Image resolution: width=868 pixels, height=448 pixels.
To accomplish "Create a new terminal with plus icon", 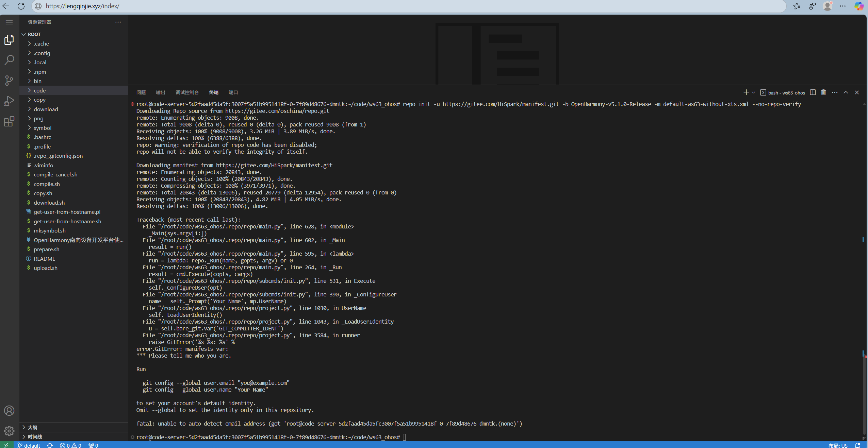I will pyautogui.click(x=747, y=92).
